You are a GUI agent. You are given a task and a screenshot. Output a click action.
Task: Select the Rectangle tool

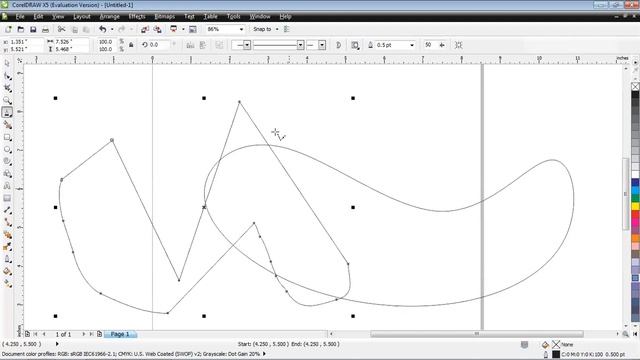click(7, 137)
